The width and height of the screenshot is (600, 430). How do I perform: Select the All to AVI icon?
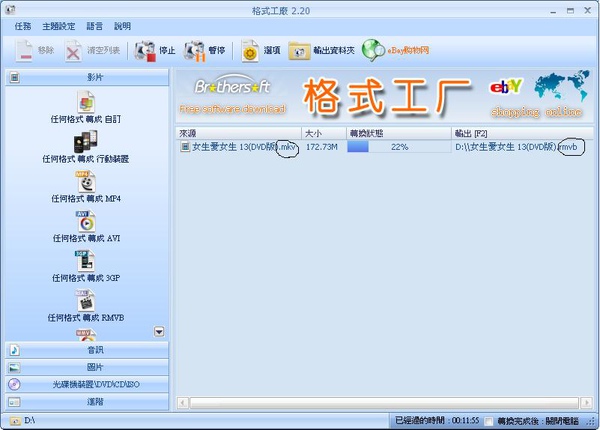tap(86, 221)
